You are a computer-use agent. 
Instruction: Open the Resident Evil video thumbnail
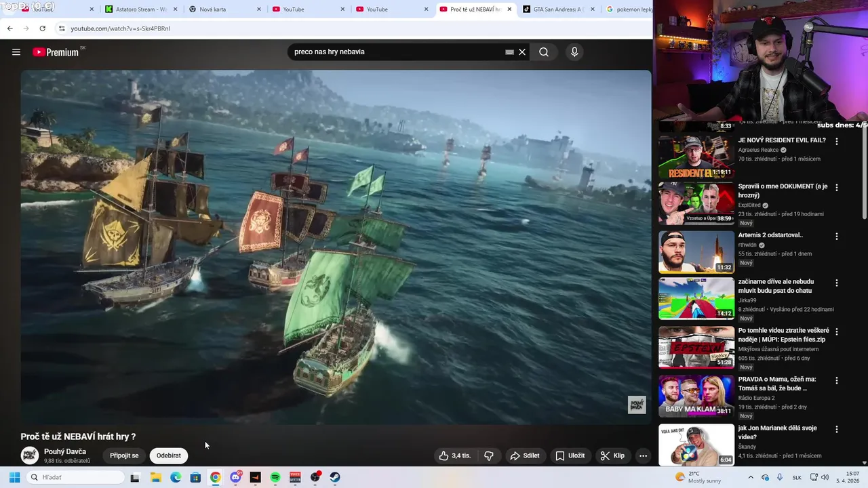click(x=696, y=157)
